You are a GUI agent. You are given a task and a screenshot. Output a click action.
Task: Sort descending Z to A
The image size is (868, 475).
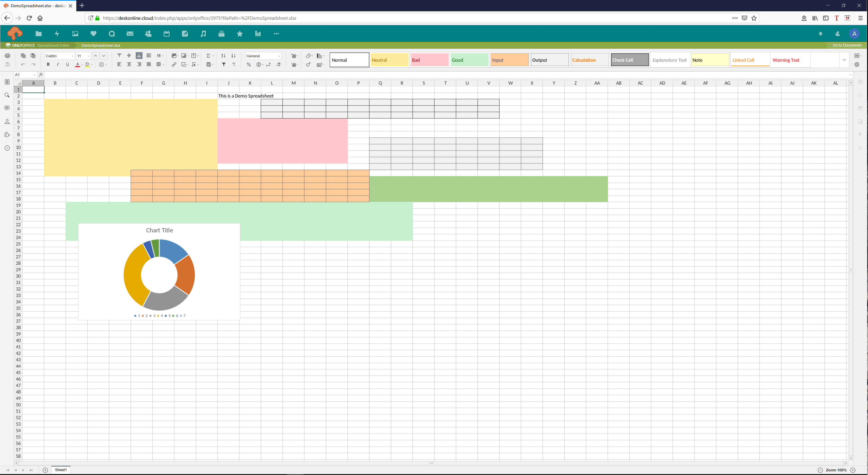click(233, 56)
